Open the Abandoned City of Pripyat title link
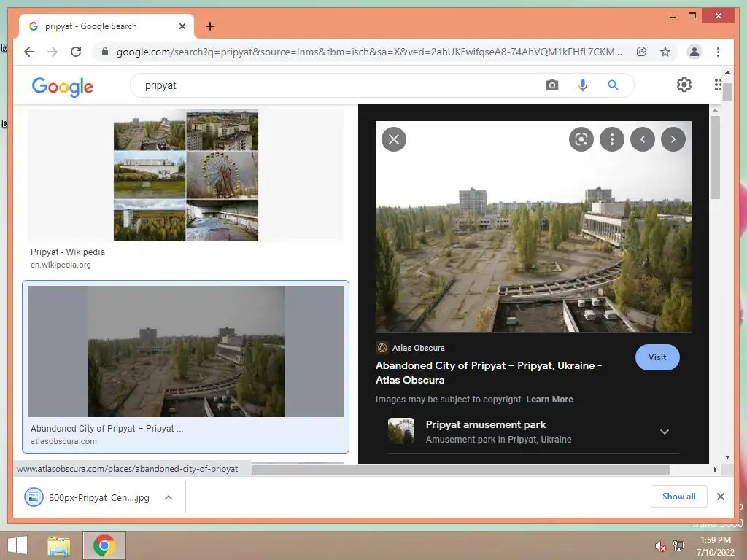 pos(489,373)
